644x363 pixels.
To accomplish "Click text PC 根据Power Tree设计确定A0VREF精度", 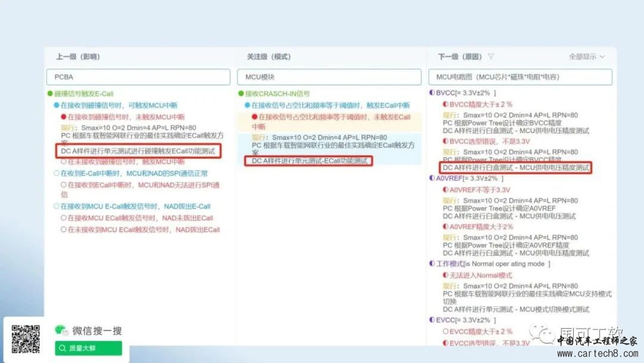I will click(506, 245).
